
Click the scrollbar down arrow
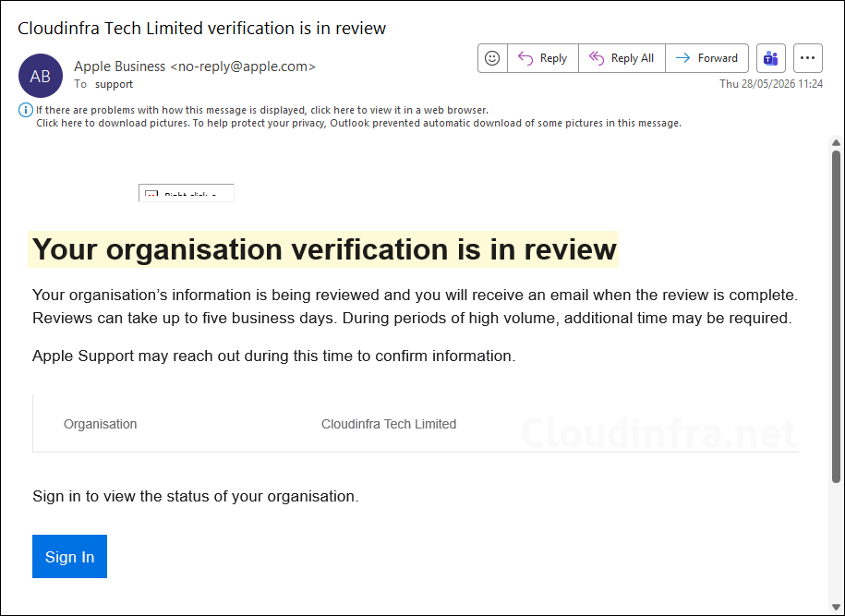836,606
